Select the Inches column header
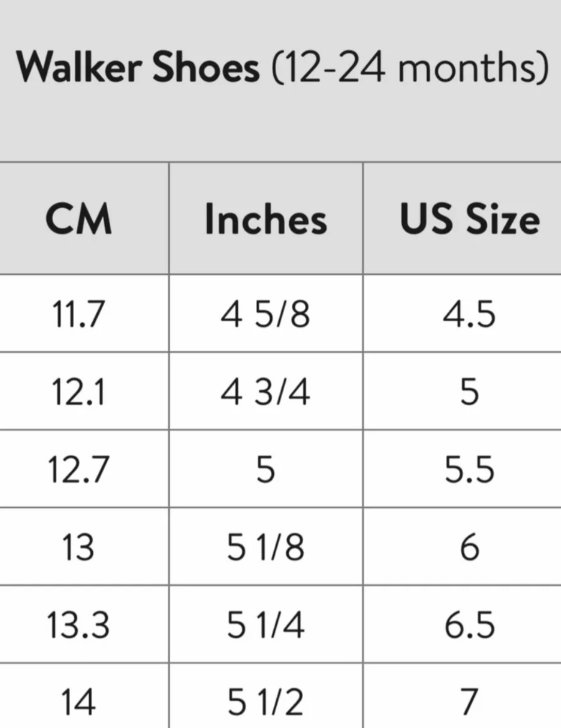This screenshot has width=561, height=728. tap(266, 219)
